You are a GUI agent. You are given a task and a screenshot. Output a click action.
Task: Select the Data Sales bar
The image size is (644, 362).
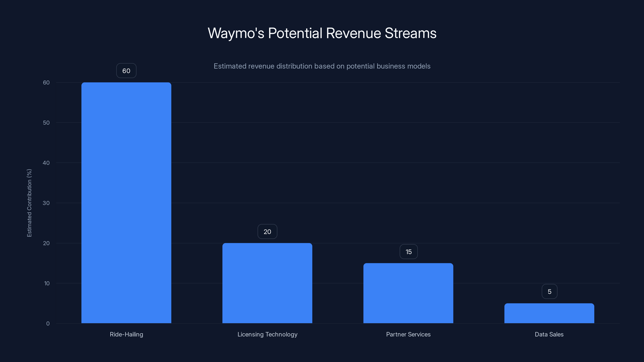click(x=549, y=313)
